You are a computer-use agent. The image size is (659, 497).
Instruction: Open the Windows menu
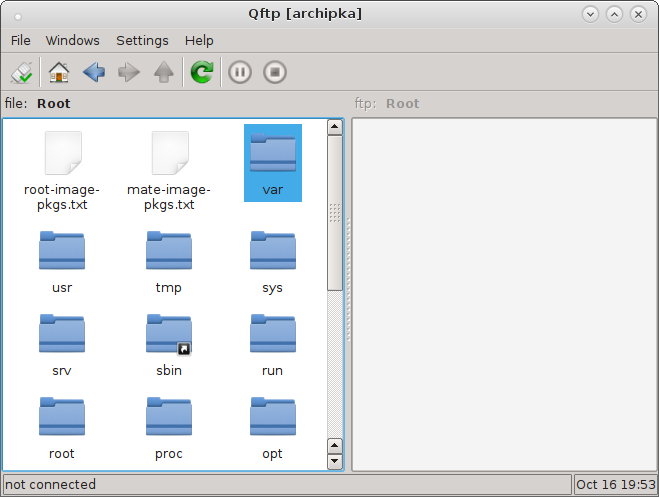pyautogui.click(x=73, y=40)
